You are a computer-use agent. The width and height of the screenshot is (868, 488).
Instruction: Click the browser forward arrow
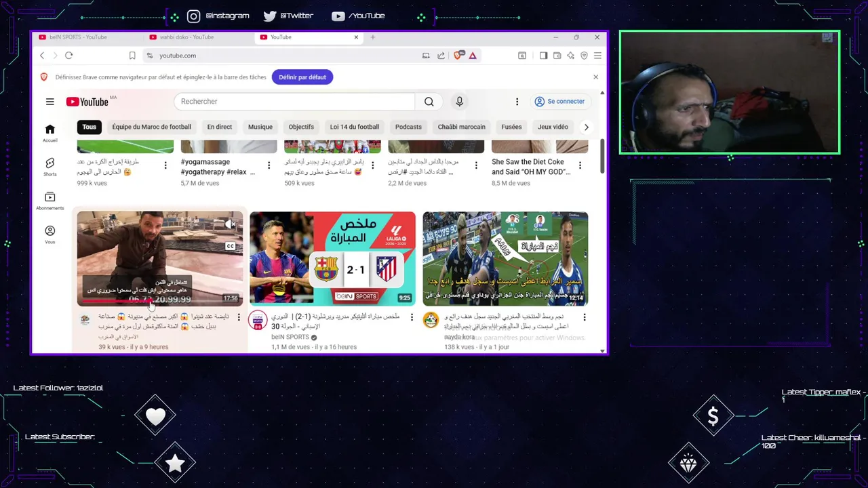[x=55, y=56]
